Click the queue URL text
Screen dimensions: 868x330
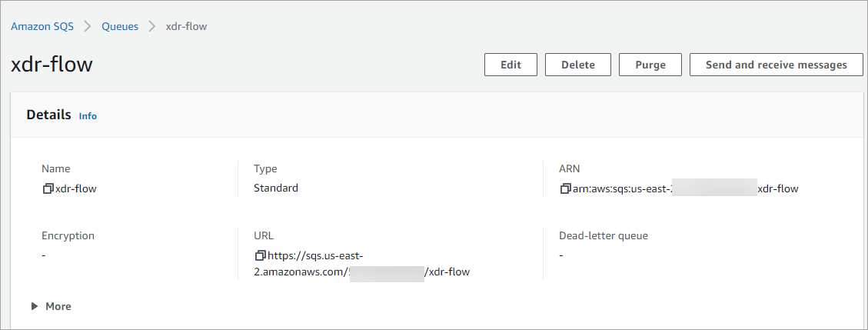tap(363, 264)
